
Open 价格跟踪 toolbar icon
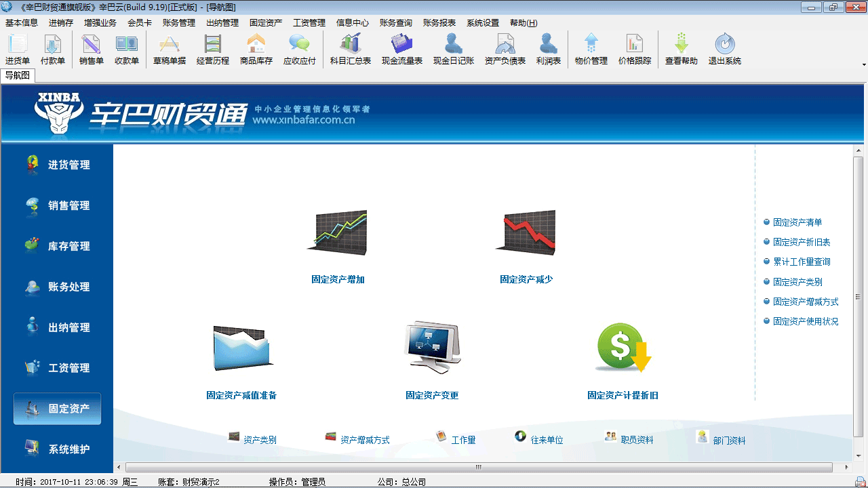(x=635, y=49)
